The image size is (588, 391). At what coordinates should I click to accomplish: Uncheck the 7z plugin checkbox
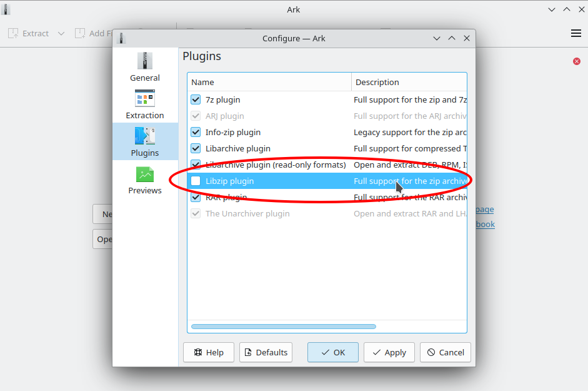click(196, 99)
